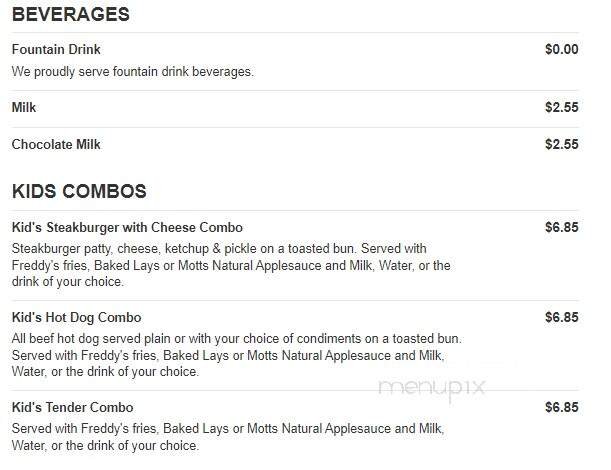Screen dimensions: 611x470
Task: Click the KIDS COMBOS section heading
Action: tap(79, 190)
